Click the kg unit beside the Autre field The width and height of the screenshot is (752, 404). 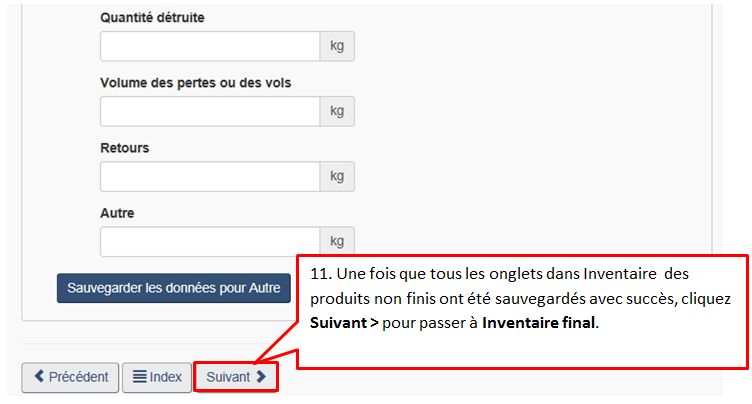(x=337, y=241)
